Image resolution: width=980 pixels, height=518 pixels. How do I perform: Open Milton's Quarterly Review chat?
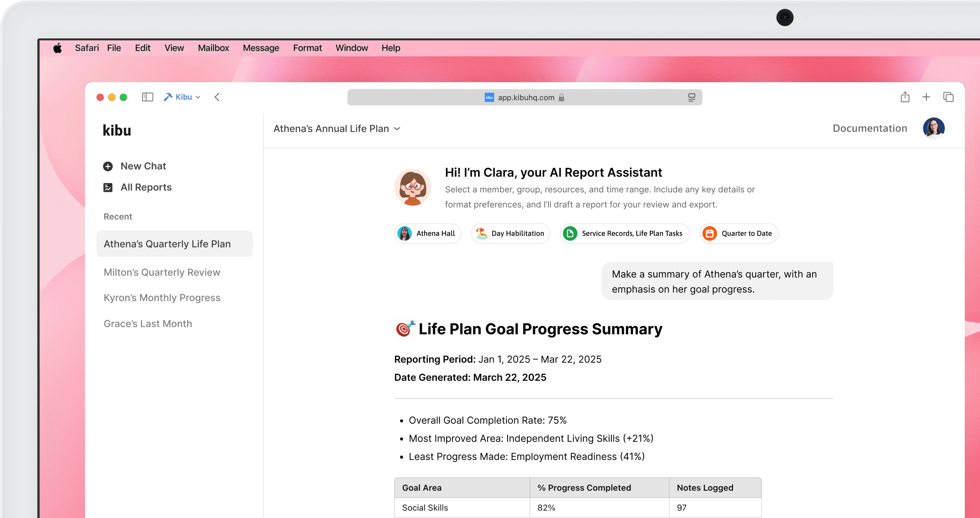[162, 272]
